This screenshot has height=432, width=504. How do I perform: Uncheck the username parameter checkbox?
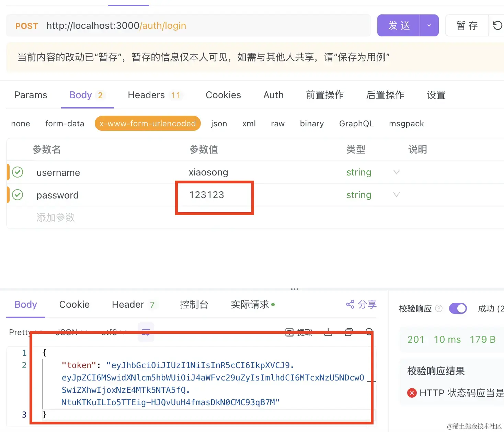coord(18,172)
